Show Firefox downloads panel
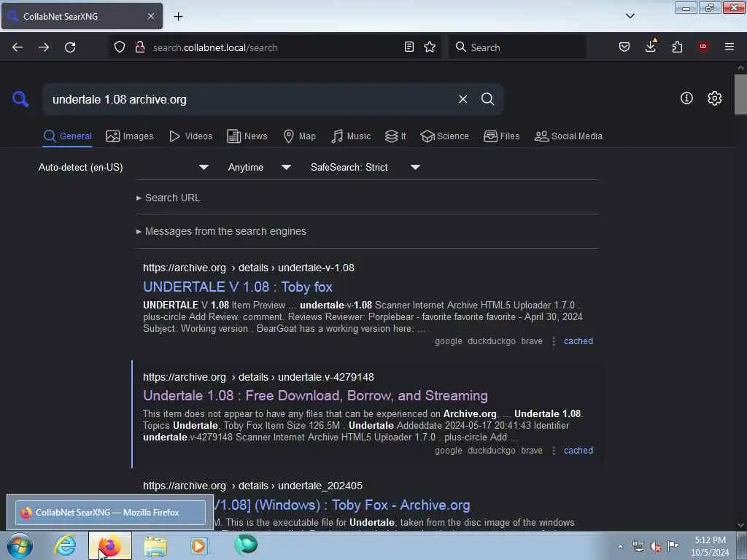 tap(651, 46)
